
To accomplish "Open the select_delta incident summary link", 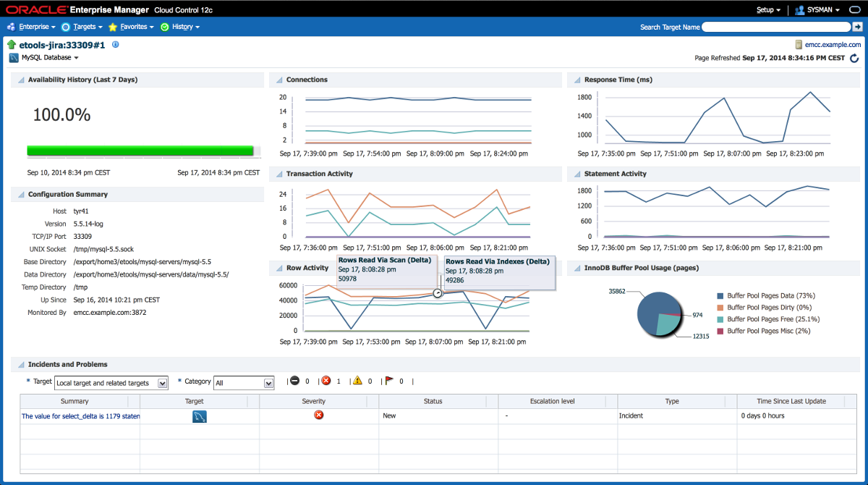I will pyautogui.click(x=80, y=416).
